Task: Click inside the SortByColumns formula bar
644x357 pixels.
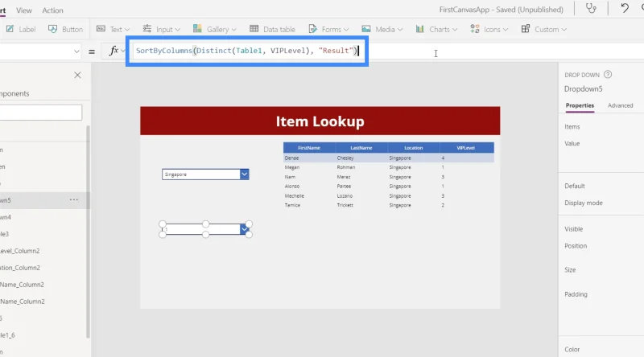Action: (x=247, y=51)
